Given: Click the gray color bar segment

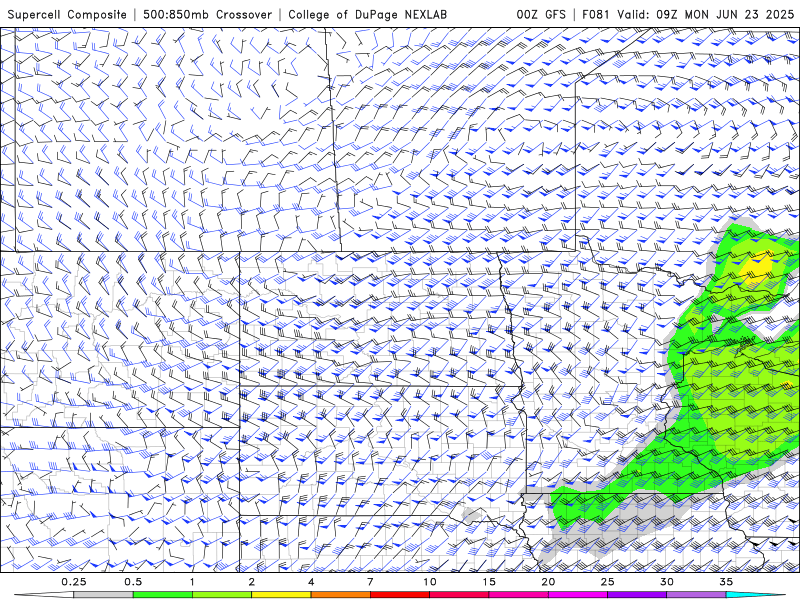Looking at the screenshot, I should pyautogui.click(x=103, y=595).
